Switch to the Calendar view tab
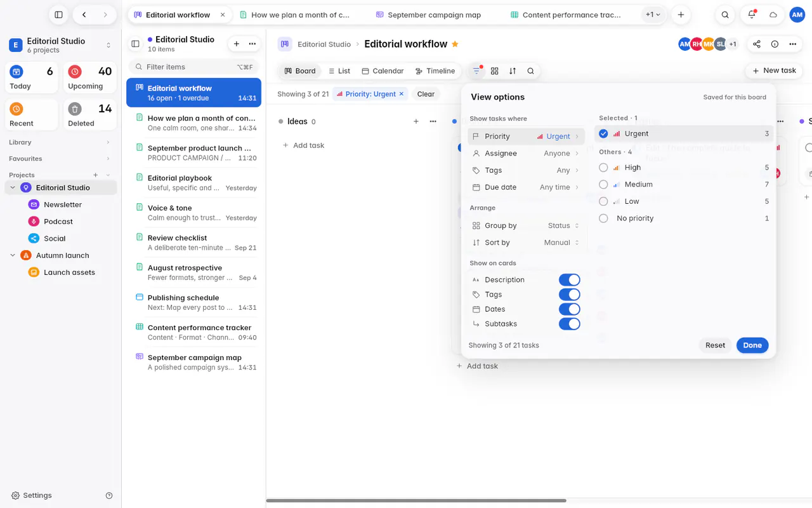 (x=383, y=71)
